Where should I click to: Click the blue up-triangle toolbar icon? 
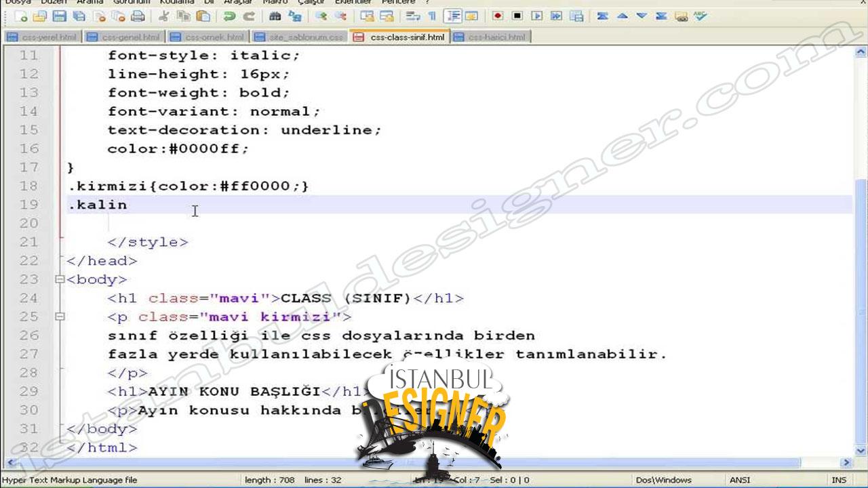pos(622,16)
